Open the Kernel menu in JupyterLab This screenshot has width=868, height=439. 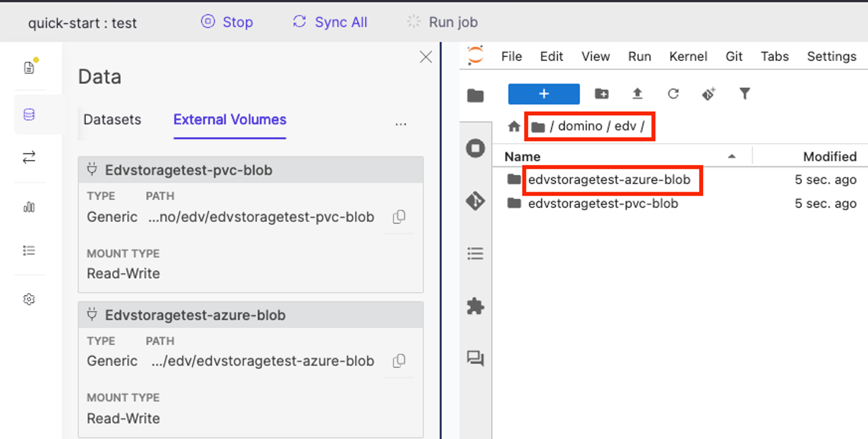coord(688,56)
